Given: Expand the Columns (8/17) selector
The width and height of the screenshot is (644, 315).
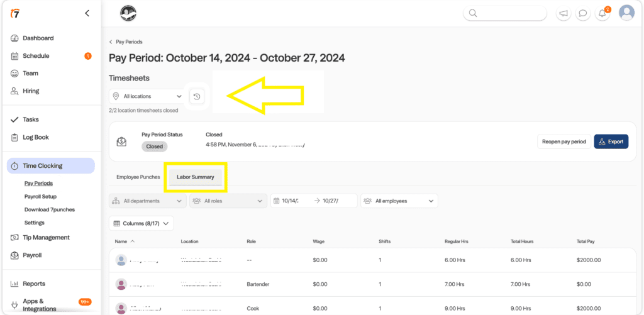Looking at the screenshot, I should tap(141, 223).
